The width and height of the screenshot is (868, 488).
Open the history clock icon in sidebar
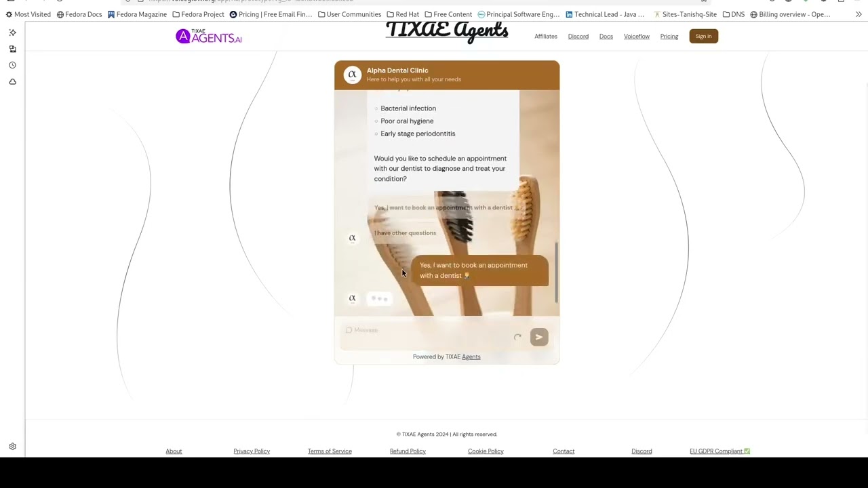click(12, 65)
